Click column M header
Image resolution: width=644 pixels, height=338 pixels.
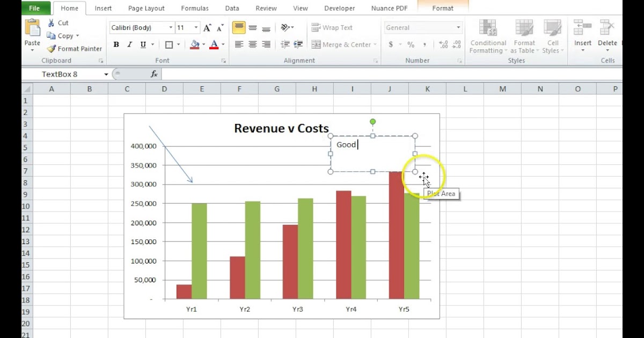(x=502, y=89)
